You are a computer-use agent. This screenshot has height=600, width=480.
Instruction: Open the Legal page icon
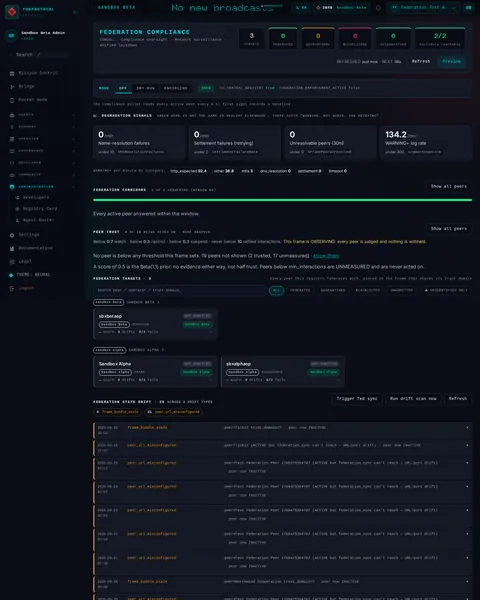12,262
